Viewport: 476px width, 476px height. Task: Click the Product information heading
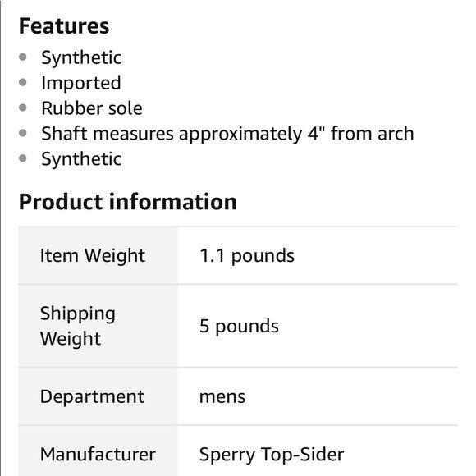point(127,202)
